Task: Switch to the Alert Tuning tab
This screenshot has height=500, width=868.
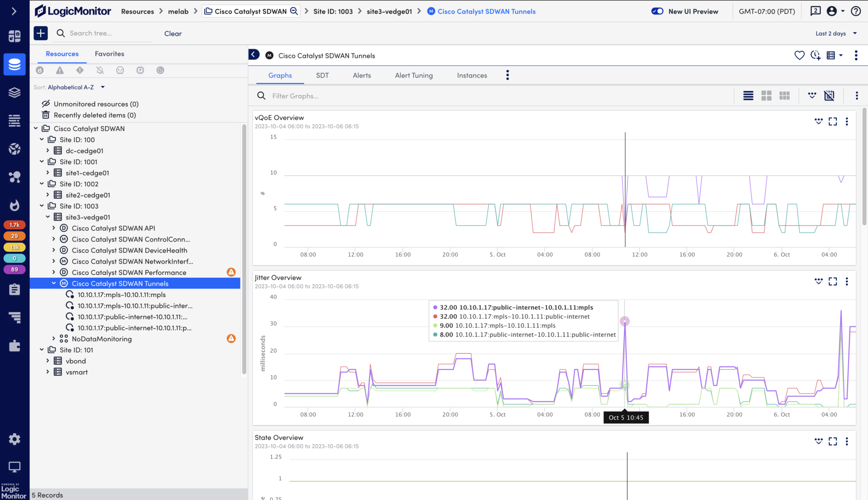Action: [414, 75]
